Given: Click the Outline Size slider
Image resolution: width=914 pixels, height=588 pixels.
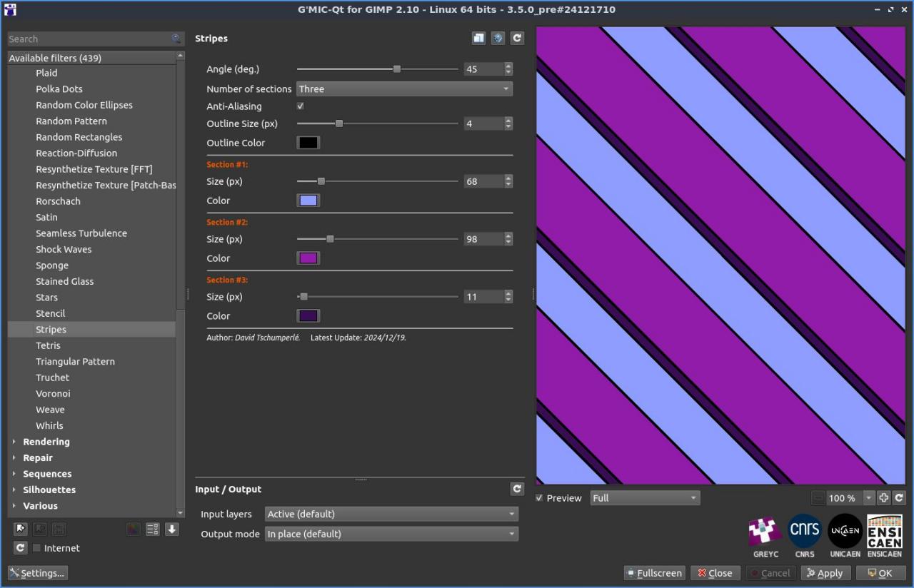Looking at the screenshot, I should (377, 123).
